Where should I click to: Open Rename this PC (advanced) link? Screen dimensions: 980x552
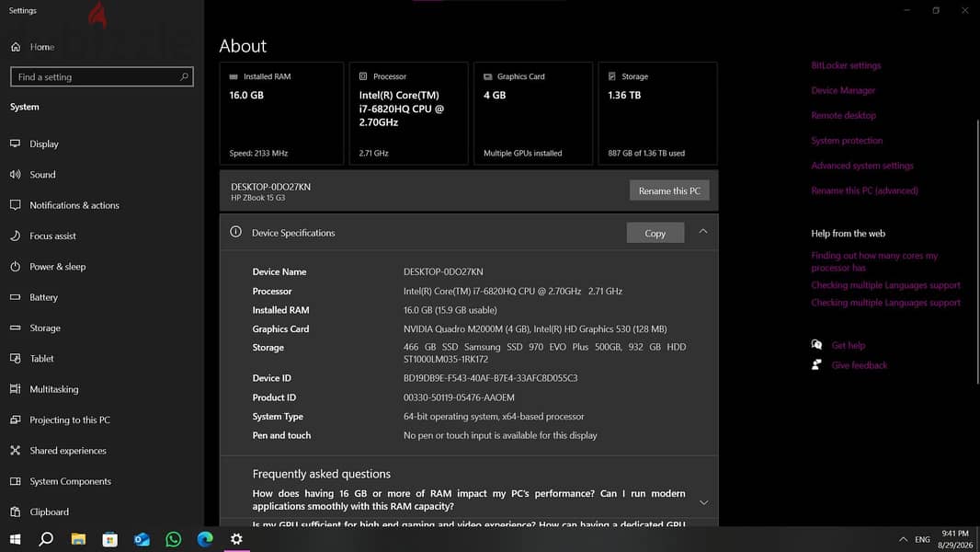pos(864,190)
